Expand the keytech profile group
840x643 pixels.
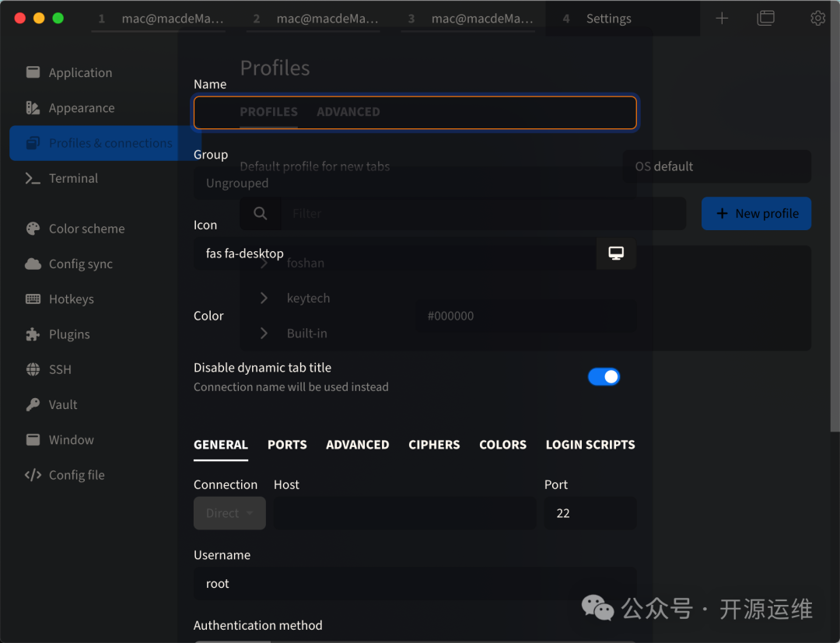pyautogui.click(x=264, y=298)
